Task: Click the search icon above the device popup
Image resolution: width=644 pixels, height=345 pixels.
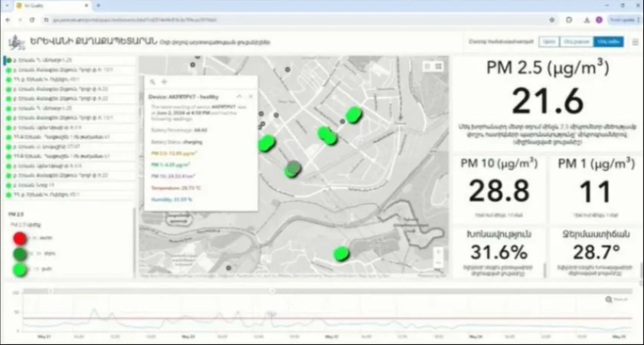Action: click(153, 81)
